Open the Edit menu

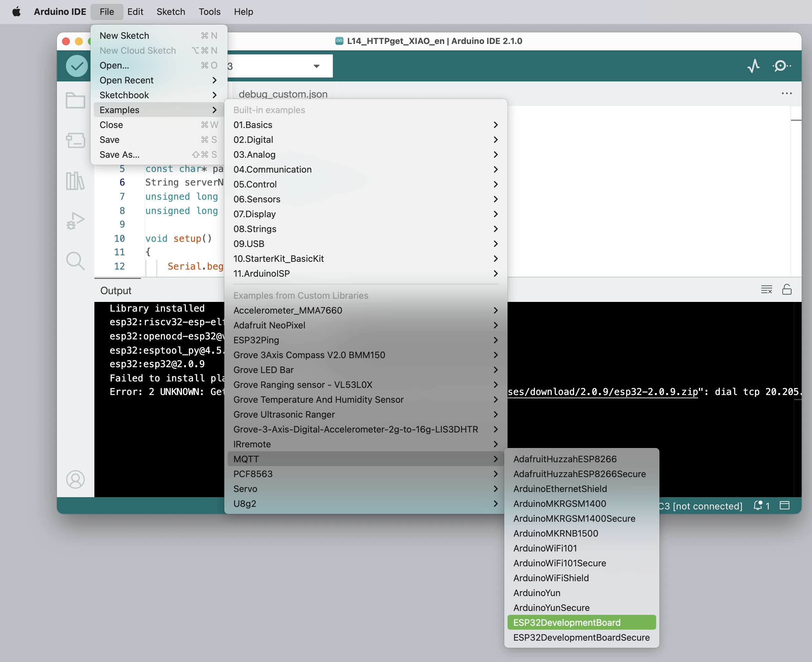click(x=135, y=12)
